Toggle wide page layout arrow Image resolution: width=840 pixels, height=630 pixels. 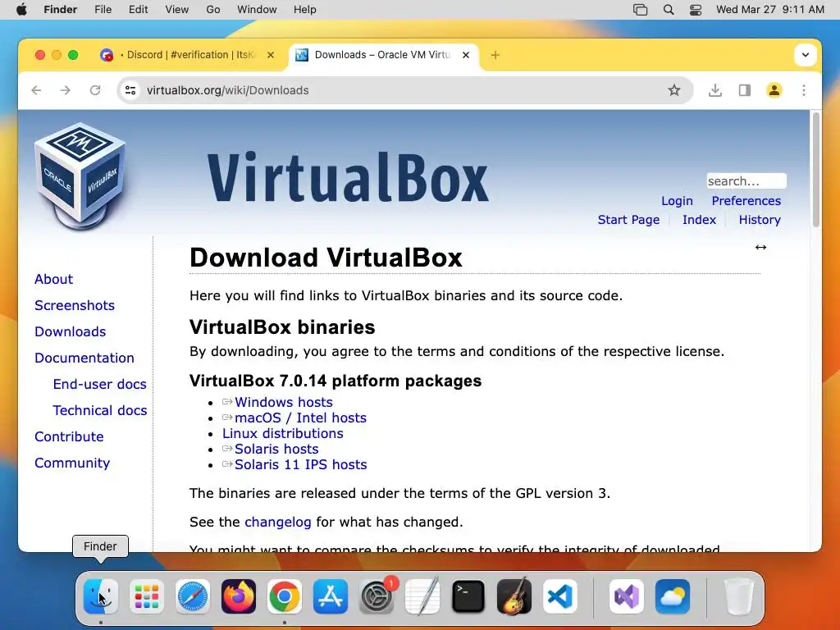(x=760, y=247)
